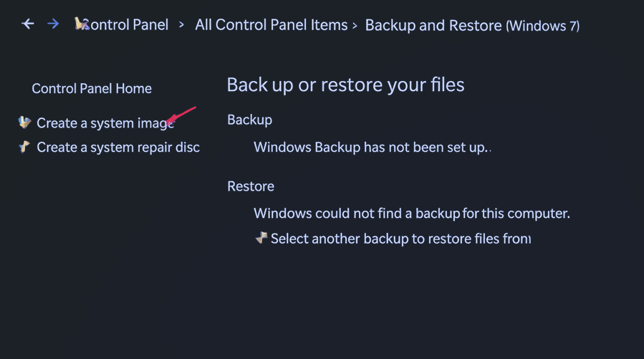Click the Control Panel icon in the address bar
Image resolution: width=644 pixels, height=359 pixels.
82,24
